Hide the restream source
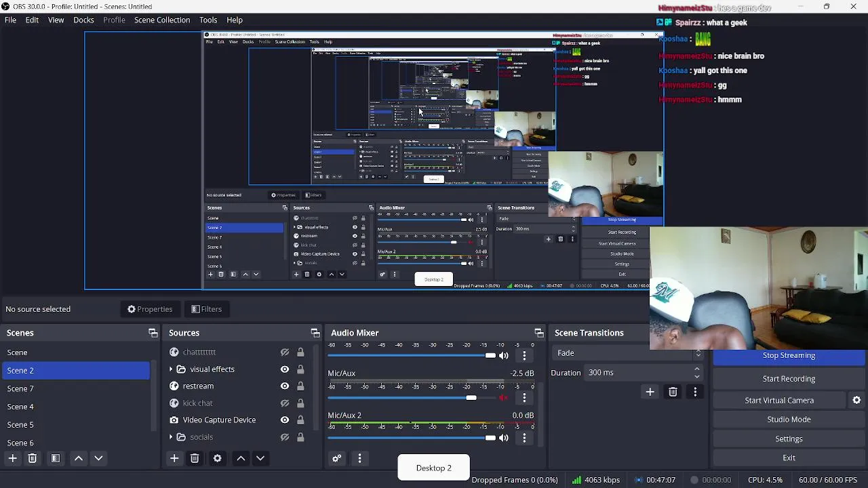The width and height of the screenshot is (868, 488). click(x=285, y=386)
